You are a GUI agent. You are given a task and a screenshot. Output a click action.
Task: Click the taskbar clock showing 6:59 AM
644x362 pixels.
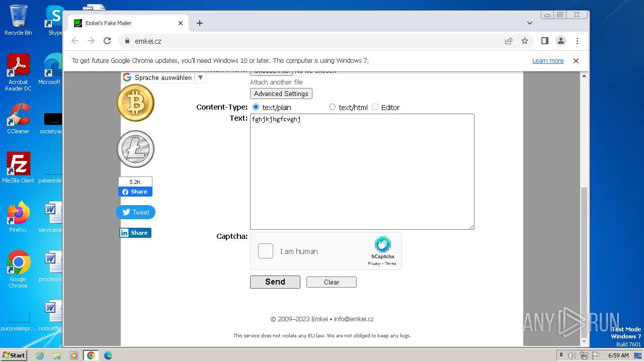[618, 355]
